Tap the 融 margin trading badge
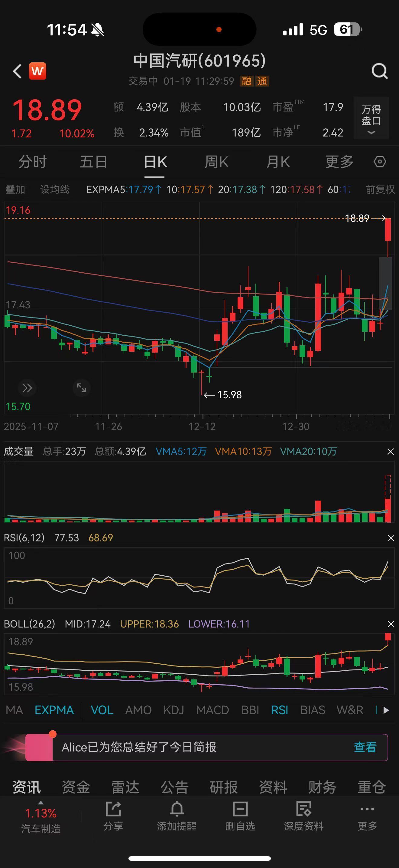The width and height of the screenshot is (399, 868). [x=247, y=81]
